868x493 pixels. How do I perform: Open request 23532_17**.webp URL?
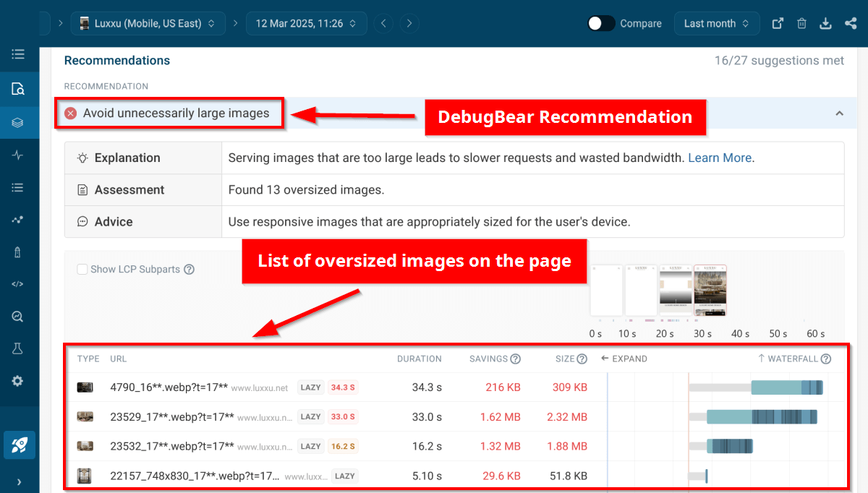(x=172, y=446)
